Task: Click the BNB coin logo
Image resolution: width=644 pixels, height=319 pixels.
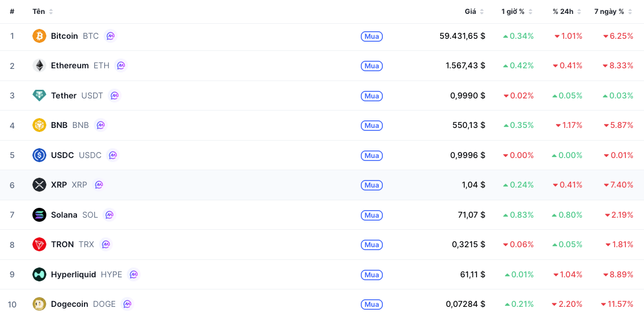Action: click(x=39, y=125)
